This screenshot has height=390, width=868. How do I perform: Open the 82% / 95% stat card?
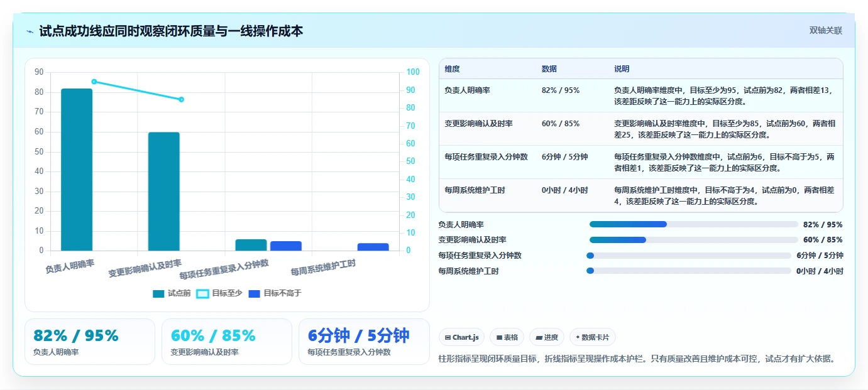(x=90, y=342)
